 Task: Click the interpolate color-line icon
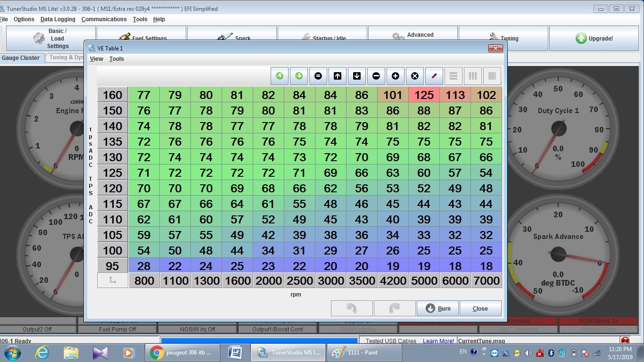434,76
